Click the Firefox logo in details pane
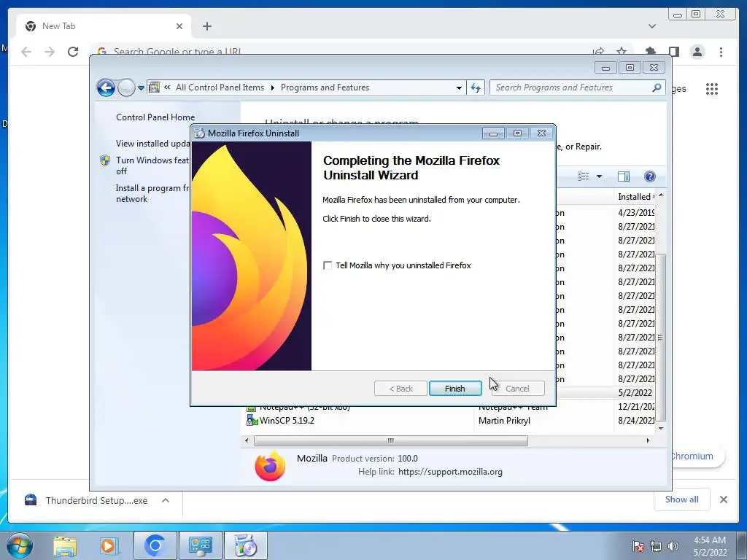 click(x=270, y=466)
